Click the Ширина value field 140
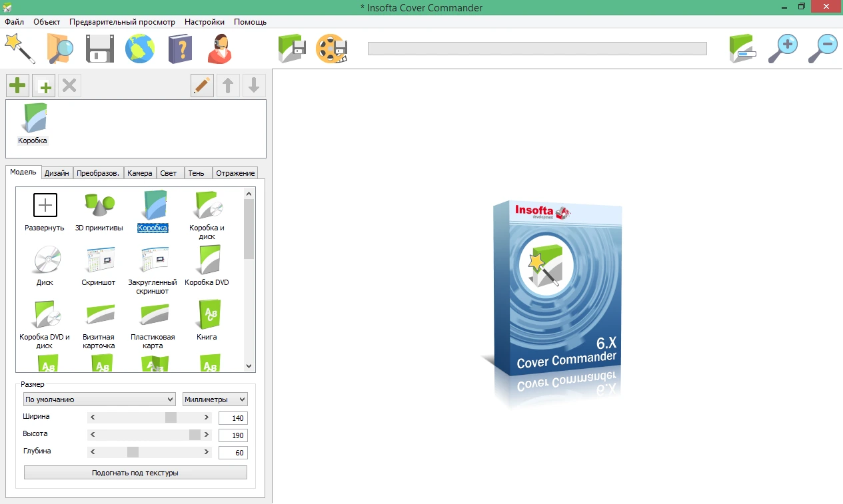This screenshot has height=504, width=843. (233, 418)
